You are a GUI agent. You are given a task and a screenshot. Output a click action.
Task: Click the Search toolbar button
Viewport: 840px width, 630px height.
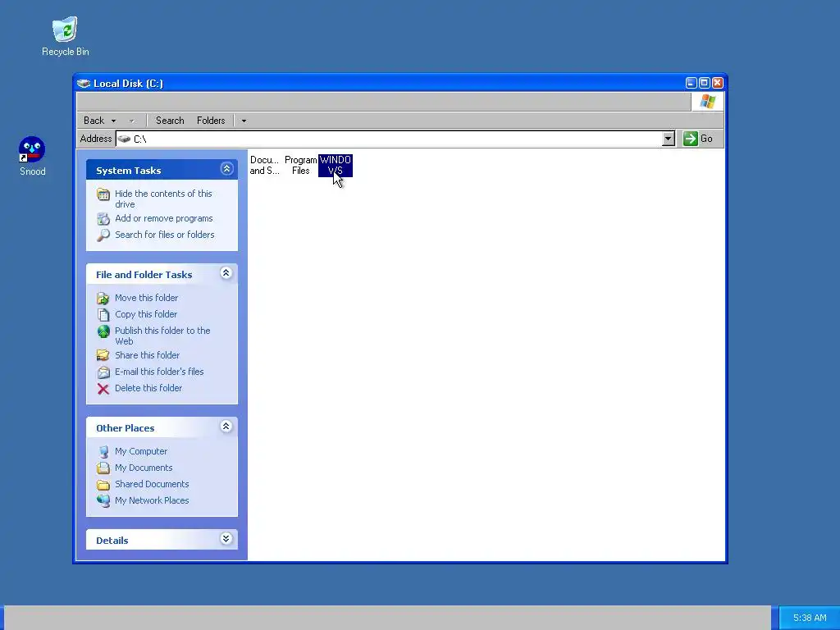pyautogui.click(x=170, y=121)
